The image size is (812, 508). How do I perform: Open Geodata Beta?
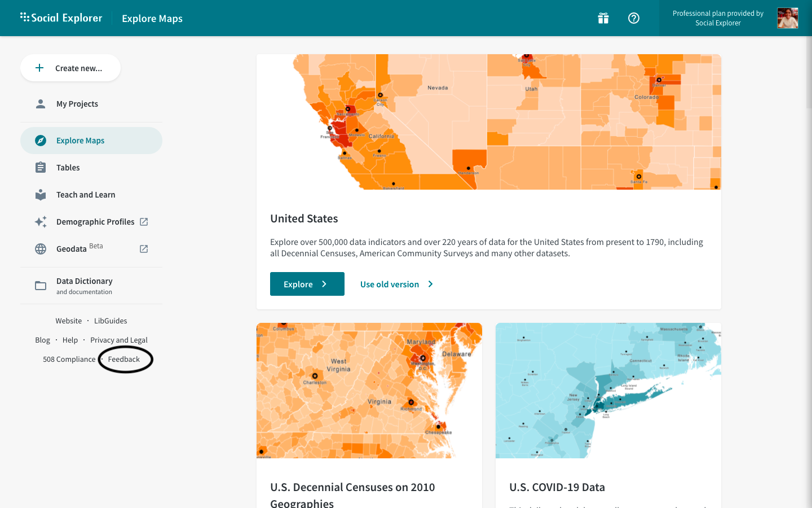click(x=91, y=249)
